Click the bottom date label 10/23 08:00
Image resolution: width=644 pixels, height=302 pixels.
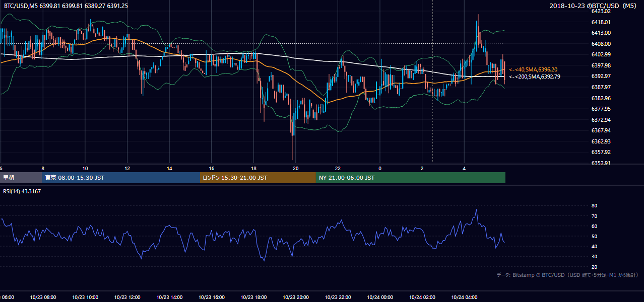(43, 297)
